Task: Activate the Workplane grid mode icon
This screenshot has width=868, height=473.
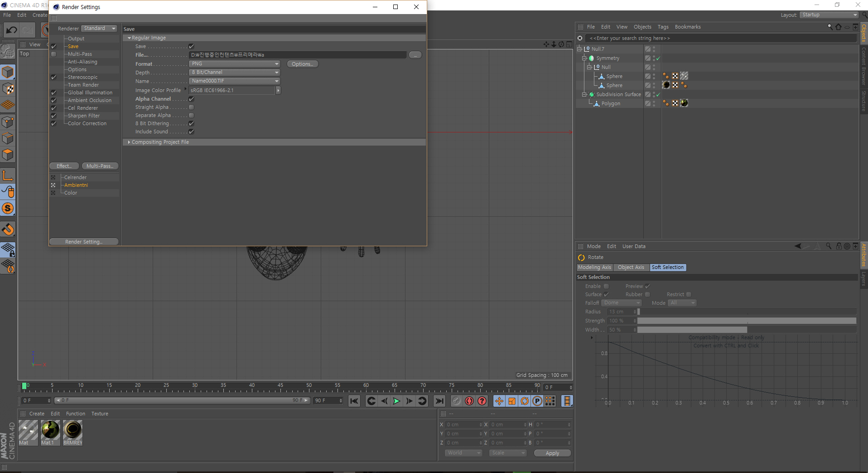Action: pos(8,105)
